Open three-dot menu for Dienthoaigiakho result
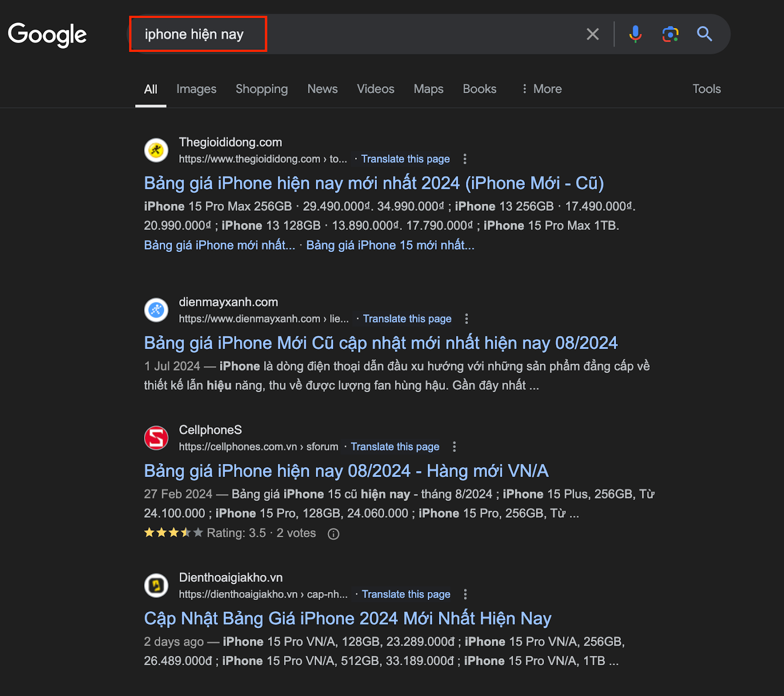784x696 pixels. click(x=465, y=594)
